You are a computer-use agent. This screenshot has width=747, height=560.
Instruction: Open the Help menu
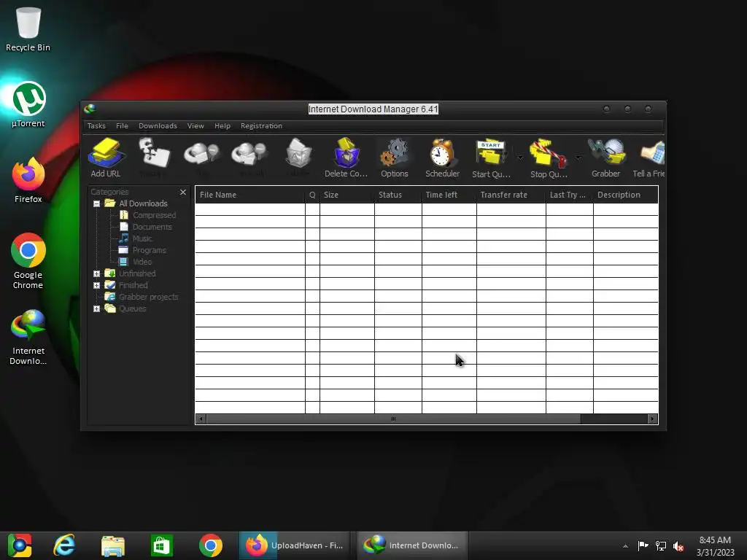tap(222, 125)
